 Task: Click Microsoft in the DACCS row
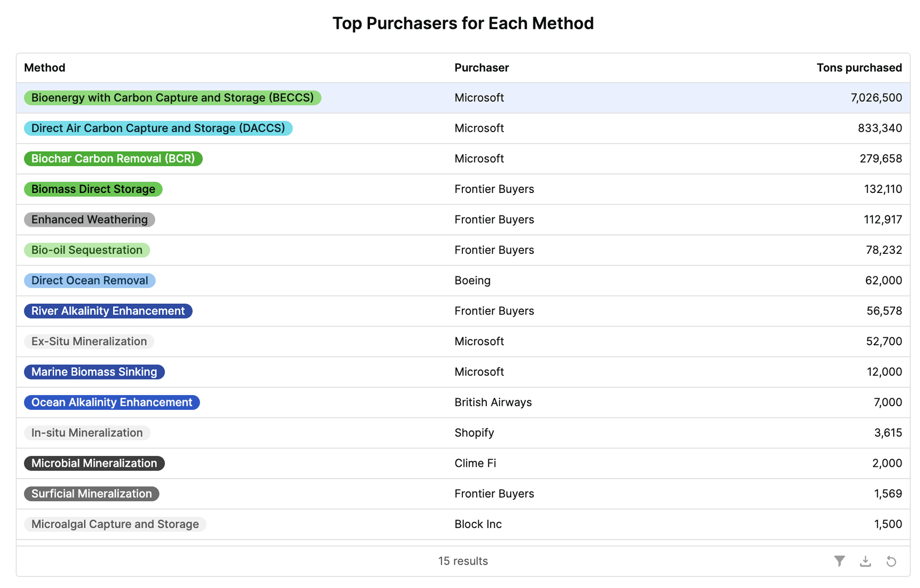click(x=479, y=128)
